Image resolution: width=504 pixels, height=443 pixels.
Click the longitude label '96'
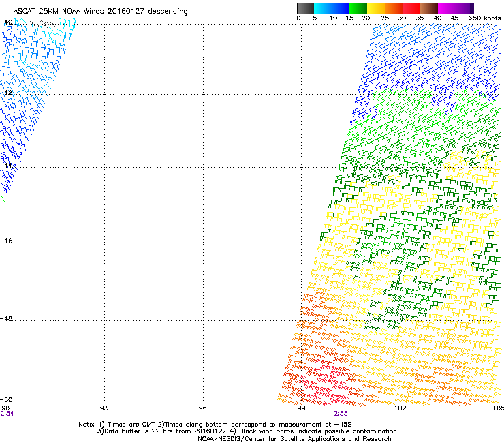click(x=202, y=408)
